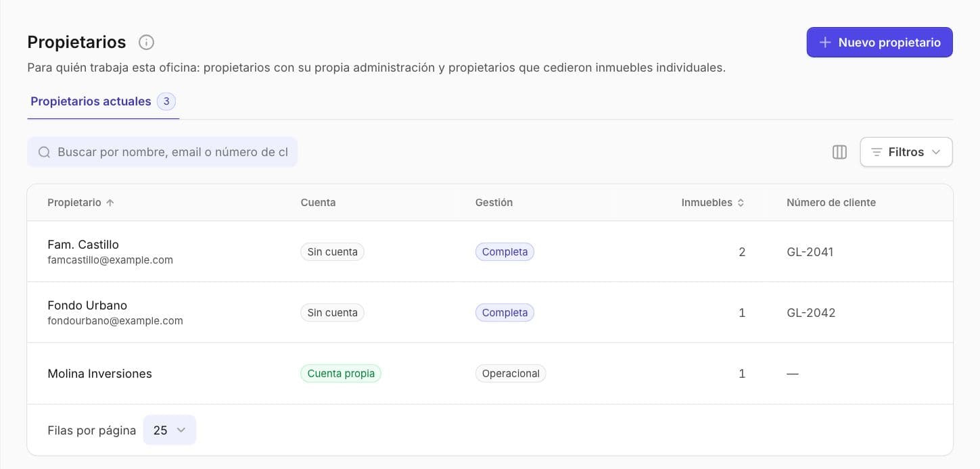Click Número de cliente column header

coord(831,203)
